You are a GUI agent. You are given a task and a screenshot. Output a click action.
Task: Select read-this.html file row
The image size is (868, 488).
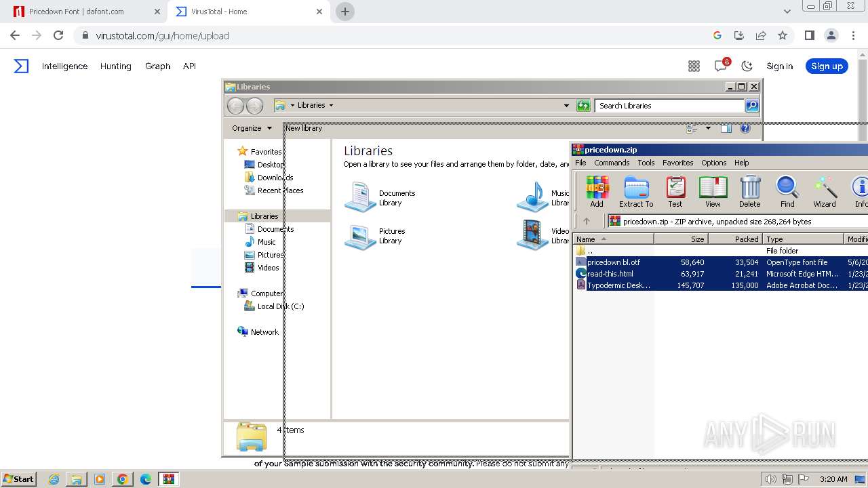click(x=720, y=274)
